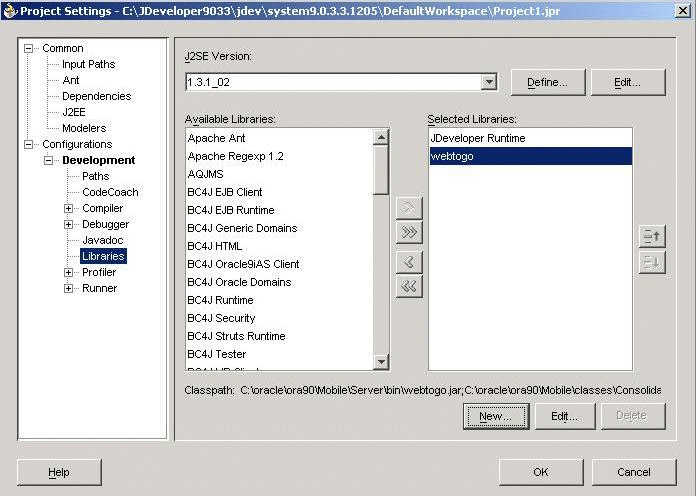697x496 pixels.
Task: Select BC4J EJB Runtime library
Action: pyautogui.click(x=279, y=210)
